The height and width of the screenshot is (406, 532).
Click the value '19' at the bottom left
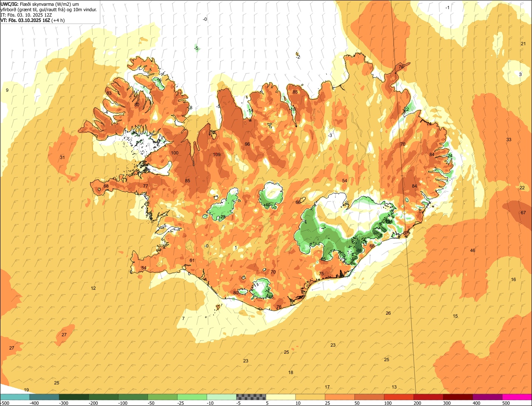tap(26, 390)
